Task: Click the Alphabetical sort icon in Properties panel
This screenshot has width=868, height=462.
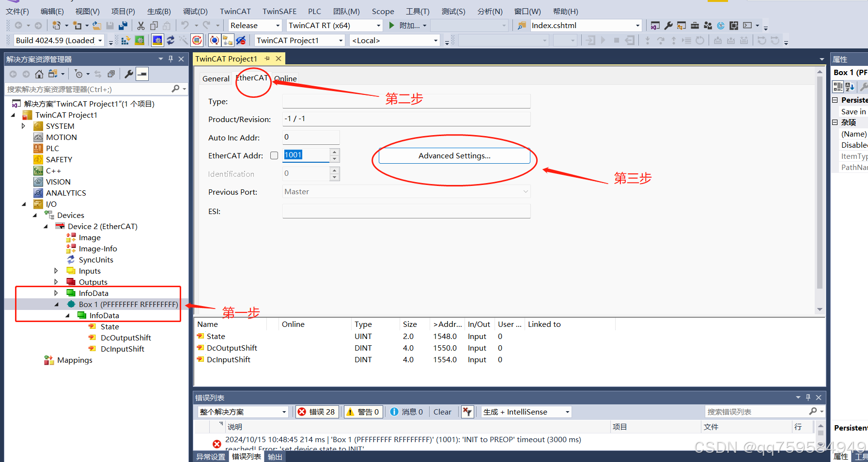Action: click(850, 87)
